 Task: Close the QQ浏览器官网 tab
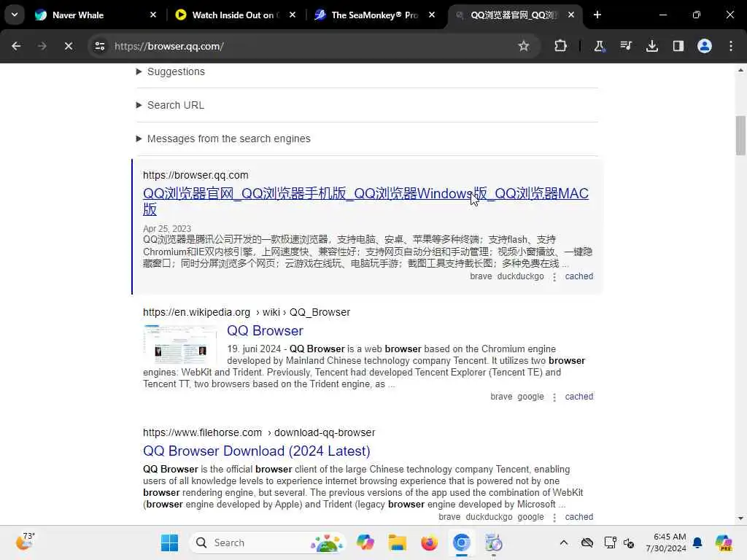(x=570, y=15)
